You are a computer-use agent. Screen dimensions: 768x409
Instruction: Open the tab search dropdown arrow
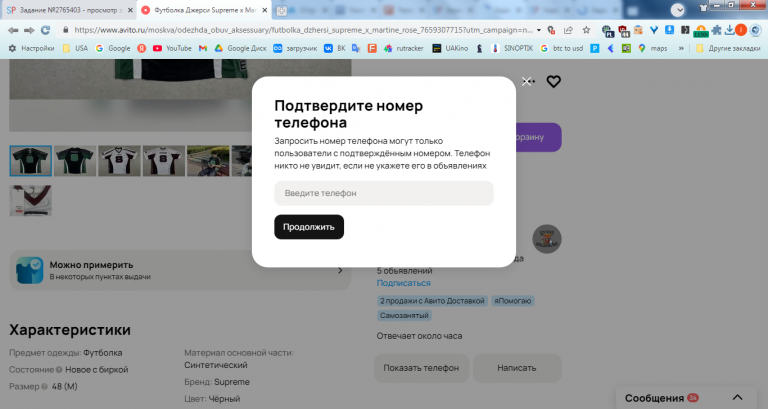tap(677, 10)
